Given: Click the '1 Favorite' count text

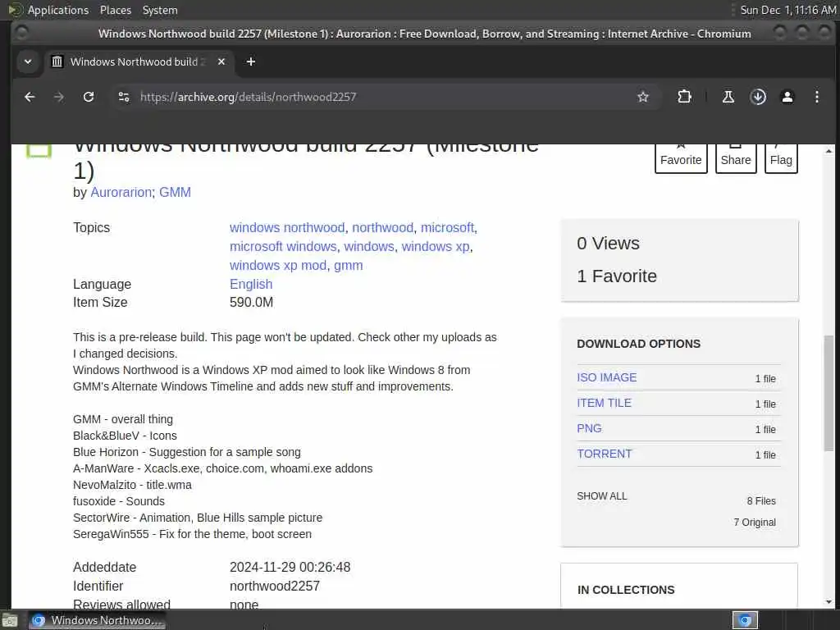Looking at the screenshot, I should click(617, 276).
